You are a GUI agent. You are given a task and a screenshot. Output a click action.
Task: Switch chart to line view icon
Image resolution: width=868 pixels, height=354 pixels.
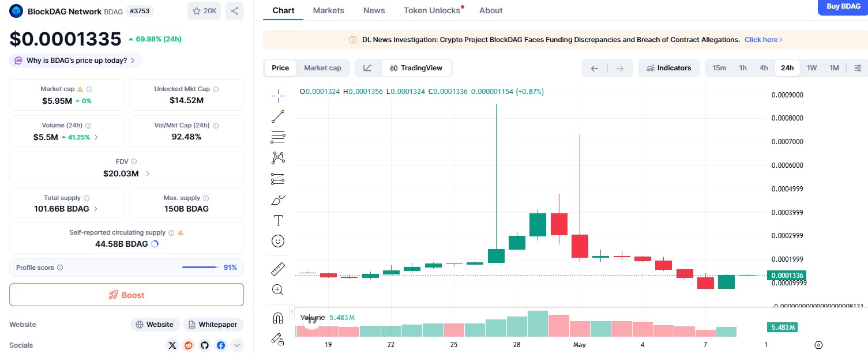pyautogui.click(x=367, y=68)
